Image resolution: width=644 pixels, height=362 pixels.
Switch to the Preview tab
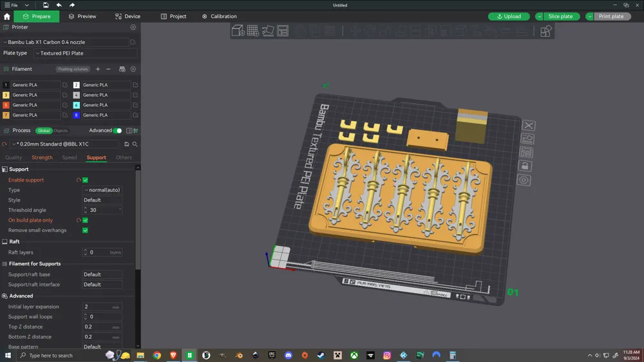coord(82,17)
